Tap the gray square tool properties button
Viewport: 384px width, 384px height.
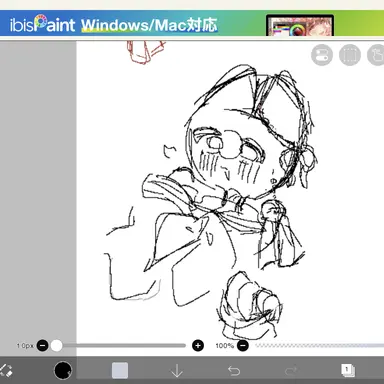point(120,371)
